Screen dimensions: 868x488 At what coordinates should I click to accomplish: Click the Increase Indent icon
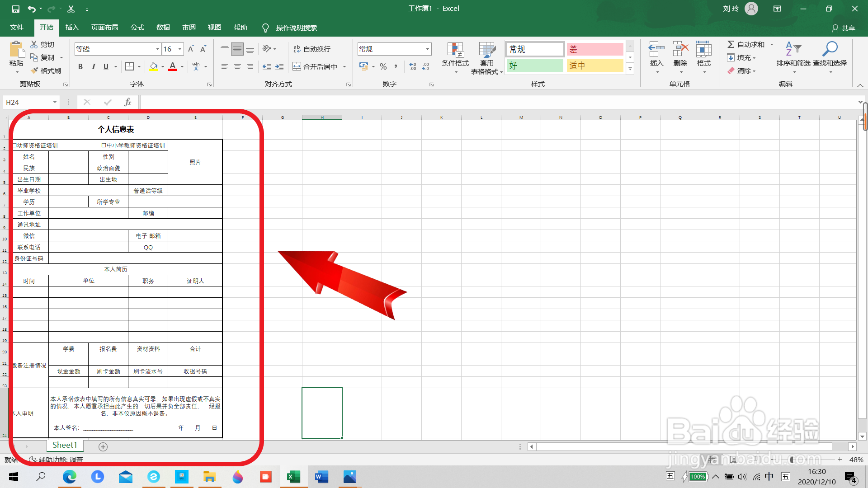[279, 66]
